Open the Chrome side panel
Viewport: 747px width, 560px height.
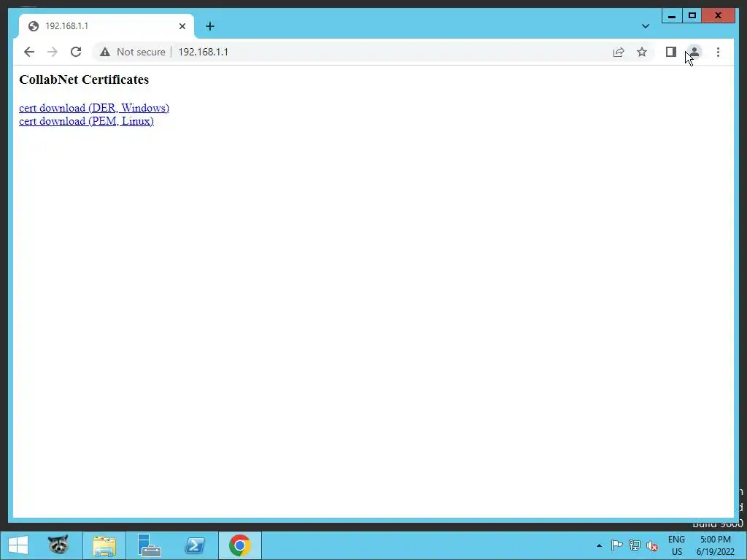pyautogui.click(x=671, y=52)
